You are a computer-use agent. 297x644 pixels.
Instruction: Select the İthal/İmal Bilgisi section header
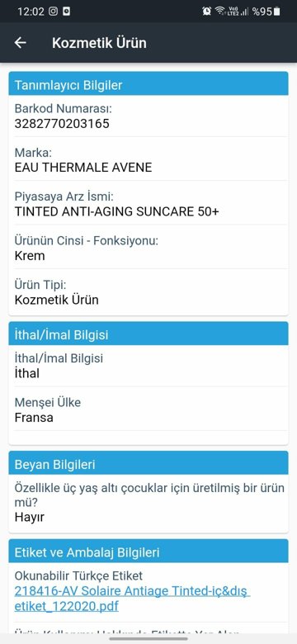148,334
